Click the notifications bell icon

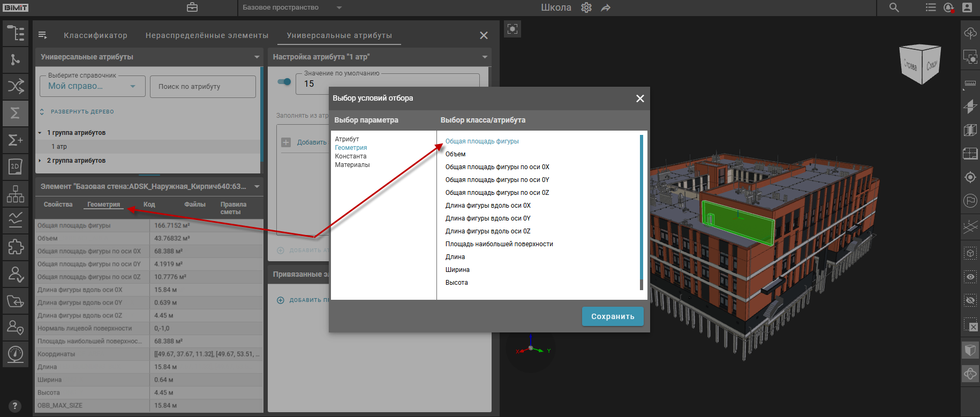pyautogui.click(x=948, y=7)
